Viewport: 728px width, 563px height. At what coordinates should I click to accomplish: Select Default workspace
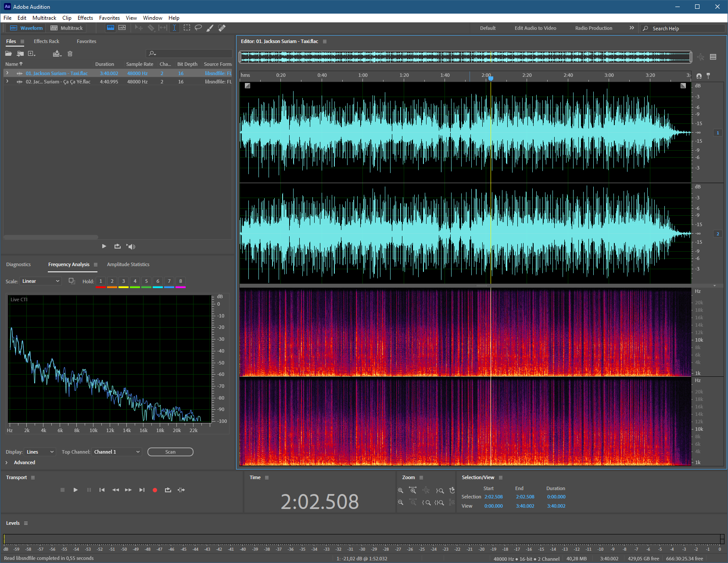pyautogui.click(x=488, y=28)
